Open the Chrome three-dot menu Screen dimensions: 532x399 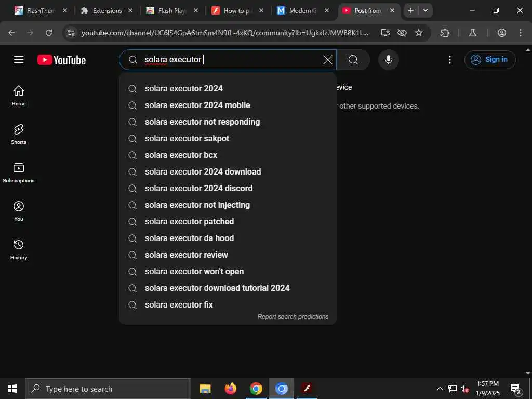point(521,33)
